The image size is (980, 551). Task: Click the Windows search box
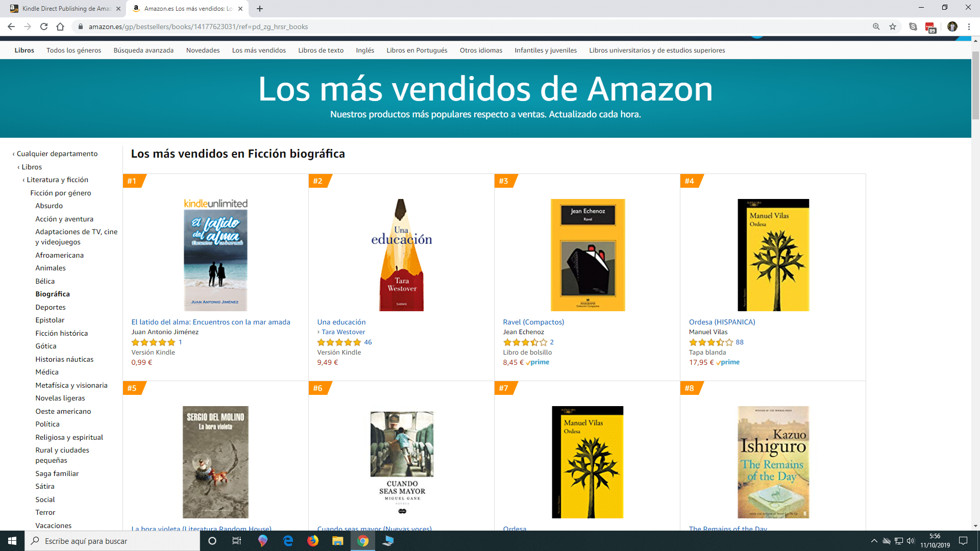coord(112,541)
